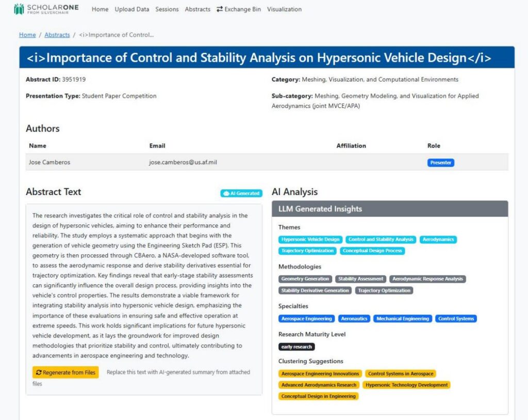The height and width of the screenshot is (420, 528).
Task: Open the Exchange Bin page
Action: pos(239,9)
